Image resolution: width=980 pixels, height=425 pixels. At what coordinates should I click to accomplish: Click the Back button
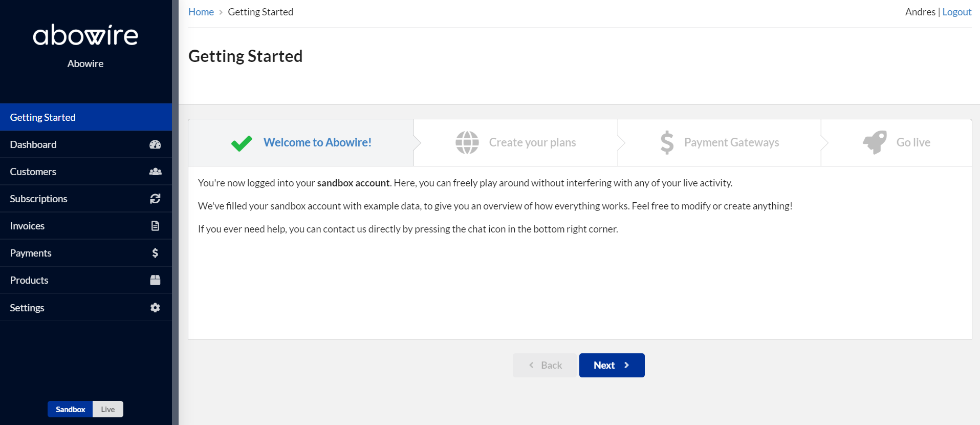click(x=545, y=365)
